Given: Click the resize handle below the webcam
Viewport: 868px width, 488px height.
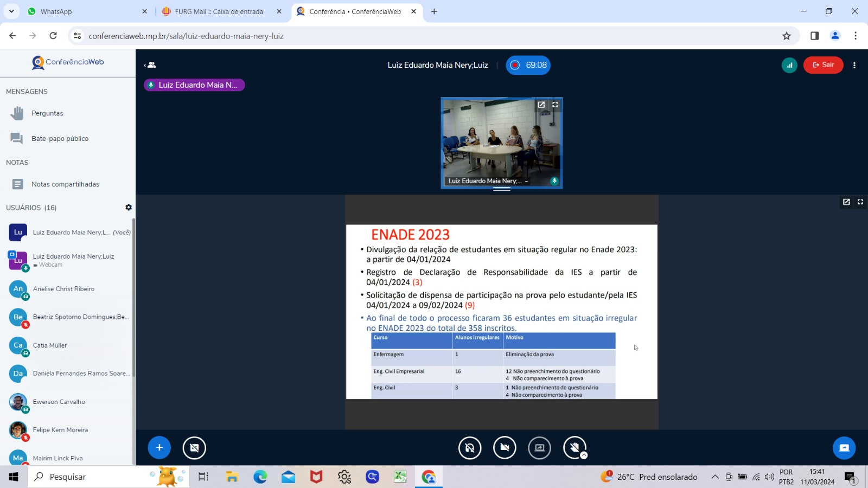Looking at the screenshot, I should pyautogui.click(x=501, y=189).
